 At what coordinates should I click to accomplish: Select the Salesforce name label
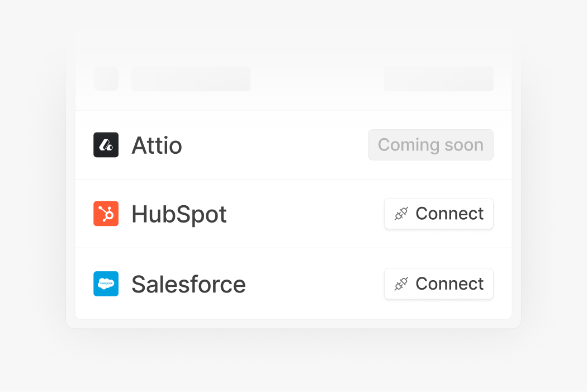pos(189,284)
